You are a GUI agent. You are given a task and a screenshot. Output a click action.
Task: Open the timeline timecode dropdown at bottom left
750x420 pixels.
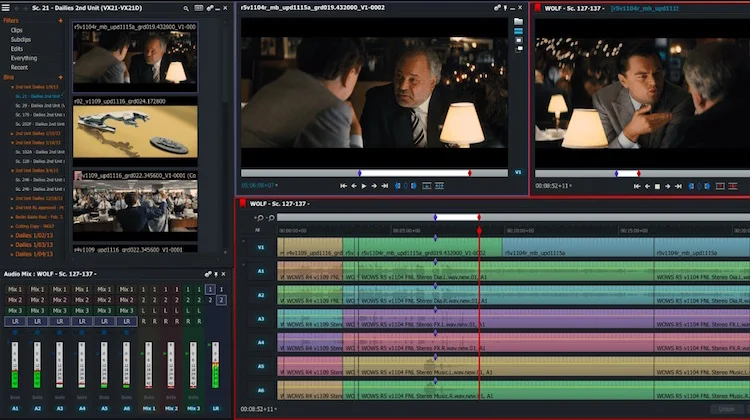pos(258,409)
